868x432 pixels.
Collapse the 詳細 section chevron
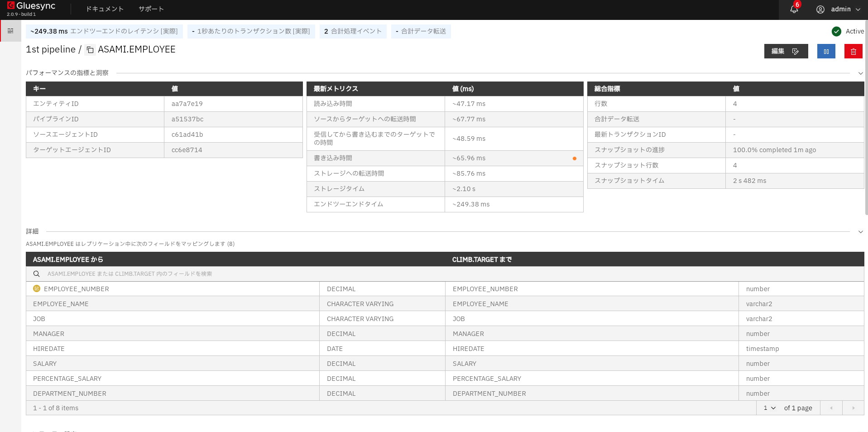860,231
